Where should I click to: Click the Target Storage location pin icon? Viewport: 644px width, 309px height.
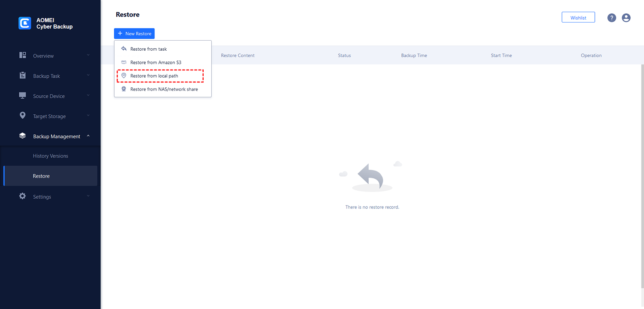click(x=23, y=115)
